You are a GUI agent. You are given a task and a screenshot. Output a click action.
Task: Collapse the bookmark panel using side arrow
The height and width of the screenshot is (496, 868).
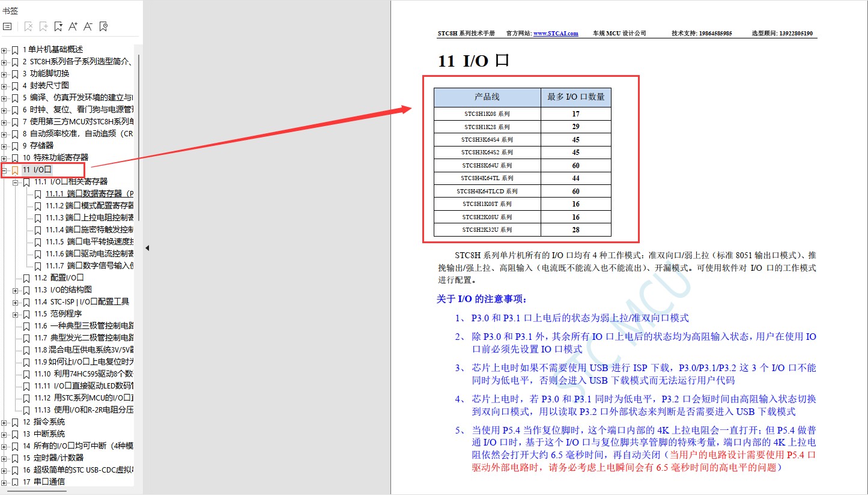[x=147, y=248]
